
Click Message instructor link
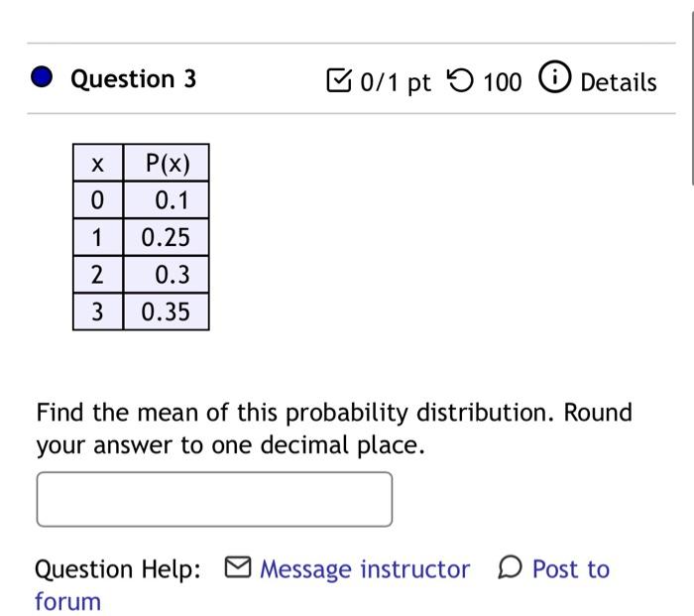(x=365, y=569)
